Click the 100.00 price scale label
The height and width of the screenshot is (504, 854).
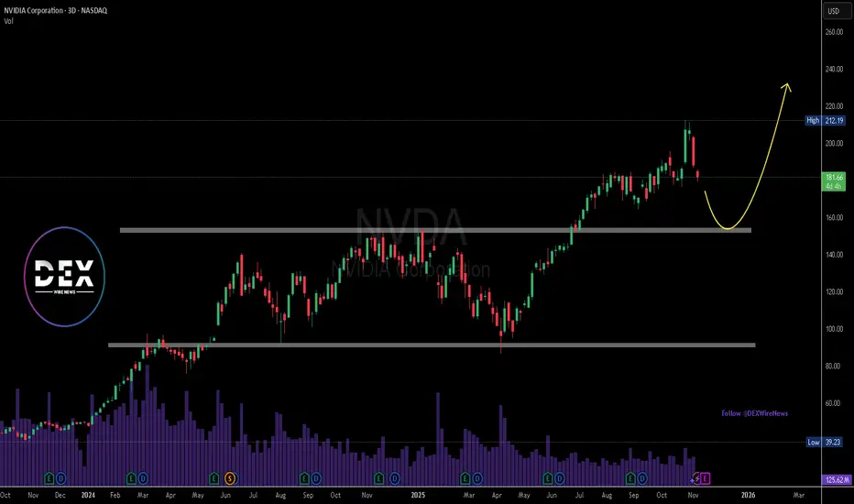(x=834, y=329)
